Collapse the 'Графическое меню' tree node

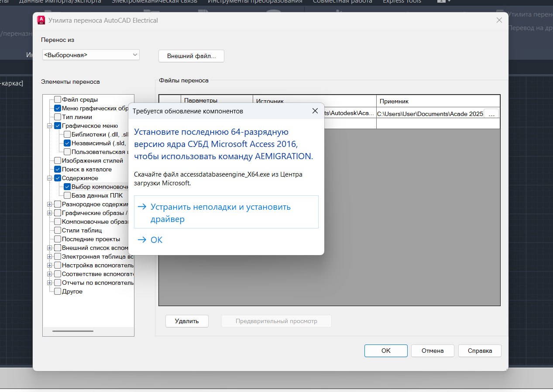coord(50,126)
